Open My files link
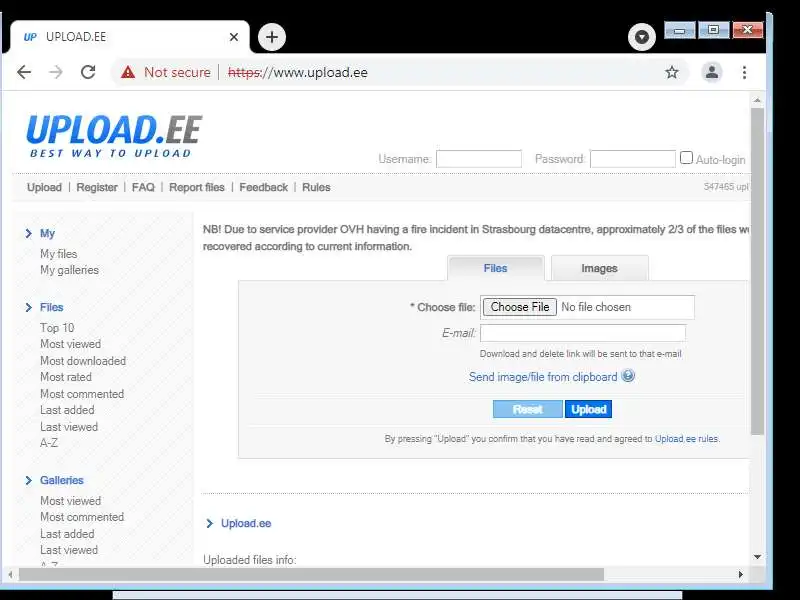 (59, 254)
